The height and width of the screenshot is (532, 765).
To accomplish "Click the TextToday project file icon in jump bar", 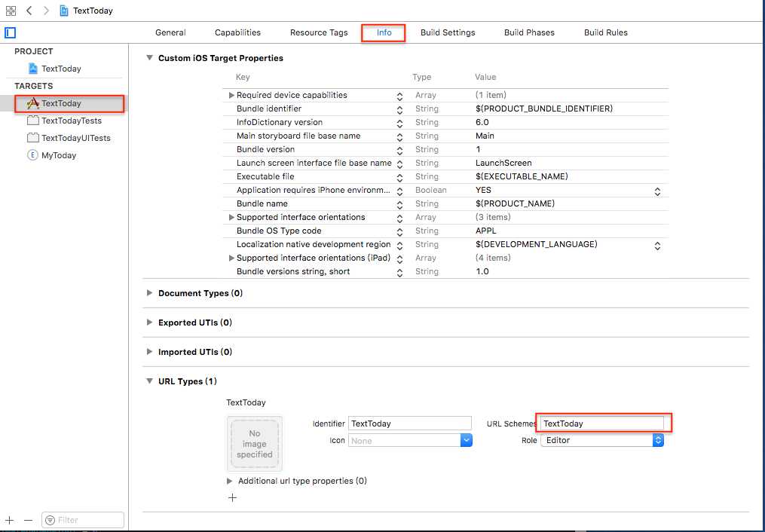I will pyautogui.click(x=64, y=11).
